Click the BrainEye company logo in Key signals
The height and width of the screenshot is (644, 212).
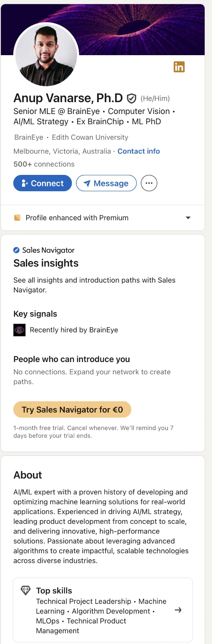tap(20, 330)
